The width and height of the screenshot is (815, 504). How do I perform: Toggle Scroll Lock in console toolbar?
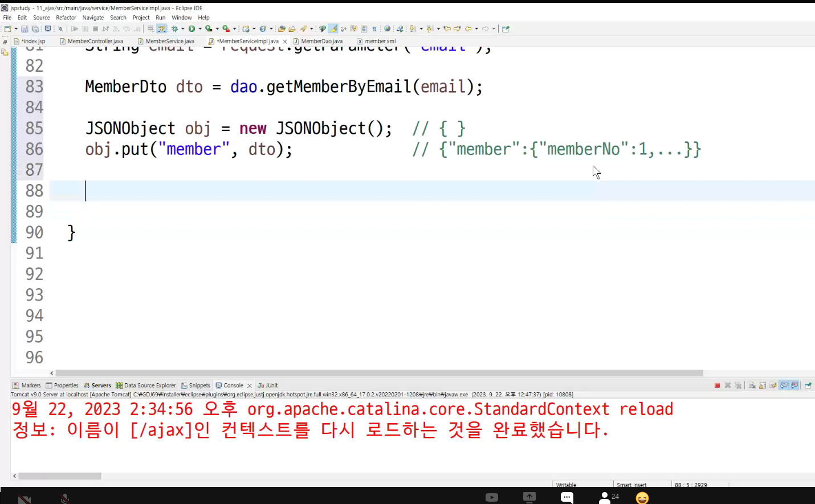(x=763, y=386)
